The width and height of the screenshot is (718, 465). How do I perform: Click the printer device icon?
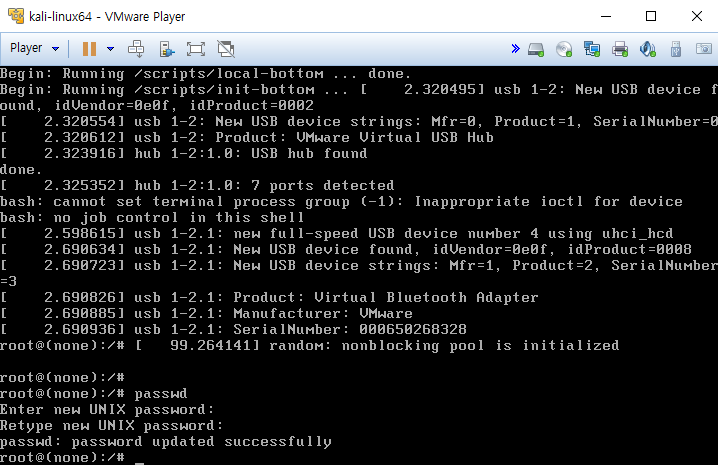click(x=620, y=49)
